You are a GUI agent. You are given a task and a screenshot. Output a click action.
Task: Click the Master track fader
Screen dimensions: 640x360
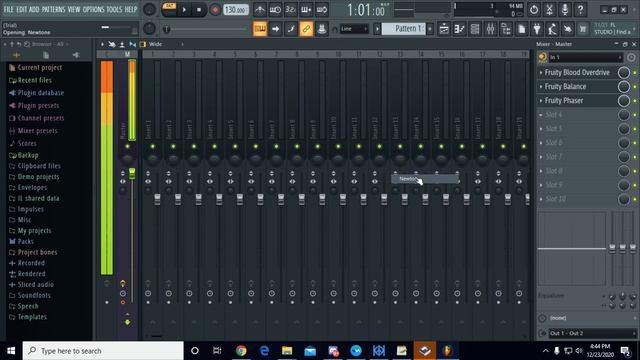[132, 173]
